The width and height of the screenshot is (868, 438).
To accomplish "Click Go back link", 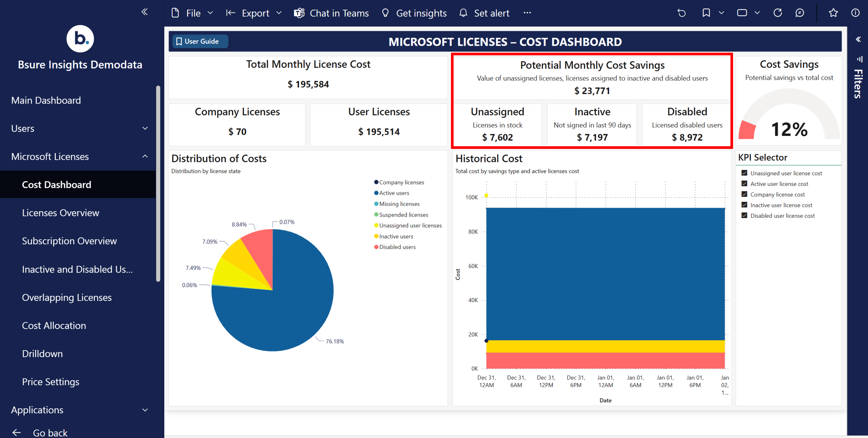I will tap(50, 432).
